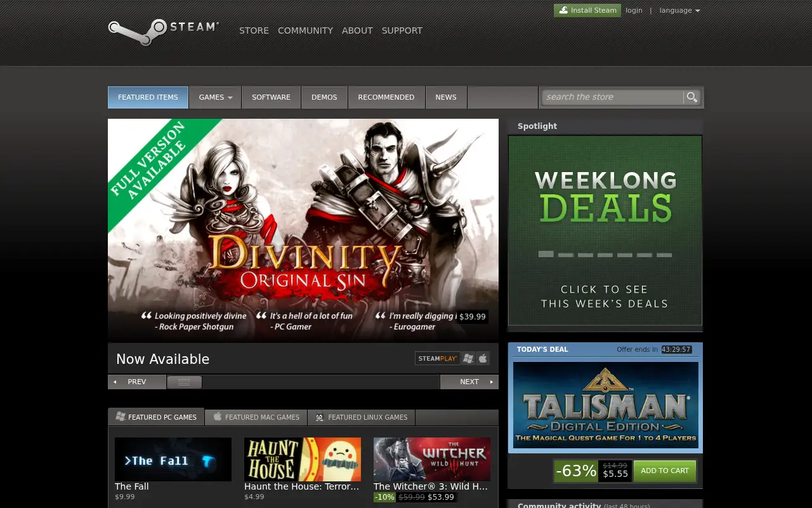812x508 pixels.
Task: Click the 43:29:57 offer countdown
Action: point(676,349)
